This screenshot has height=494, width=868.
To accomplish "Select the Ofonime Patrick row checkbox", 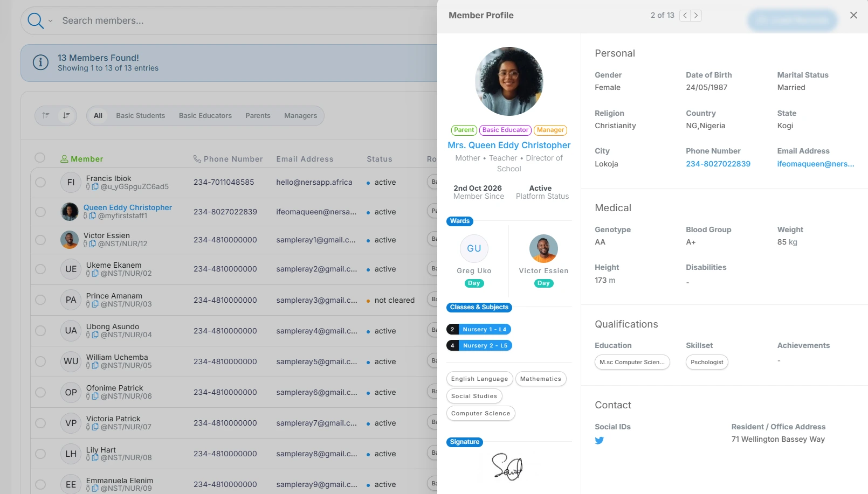I will [40, 392].
